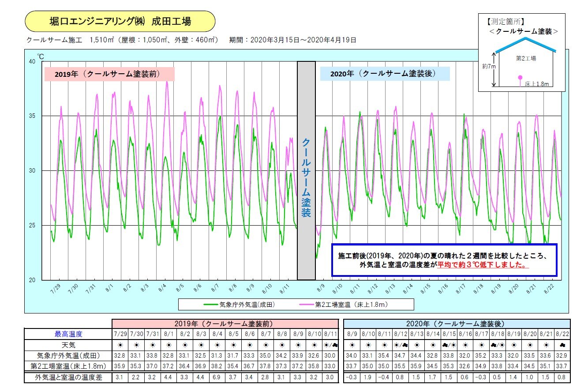The height and width of the screenshot is (385, 588).
Task: Select the sunny icon for 8/17
Action: (x=482, y=345)
